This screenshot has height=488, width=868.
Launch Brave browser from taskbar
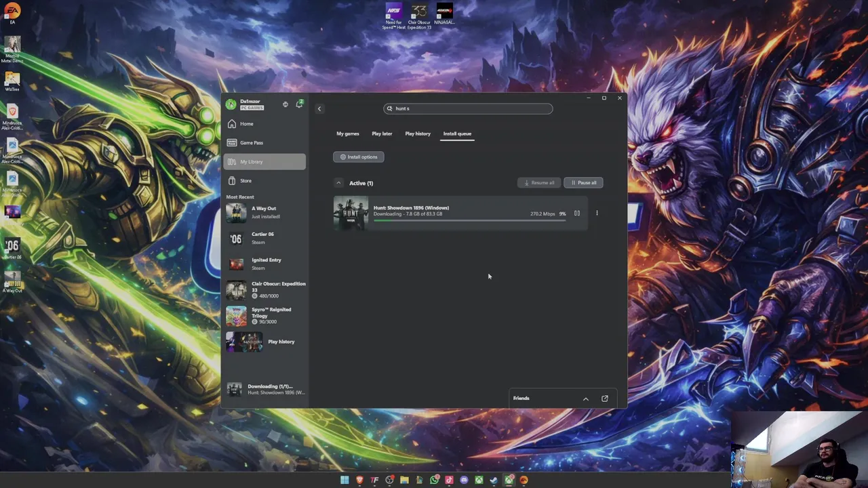(359, 480)
